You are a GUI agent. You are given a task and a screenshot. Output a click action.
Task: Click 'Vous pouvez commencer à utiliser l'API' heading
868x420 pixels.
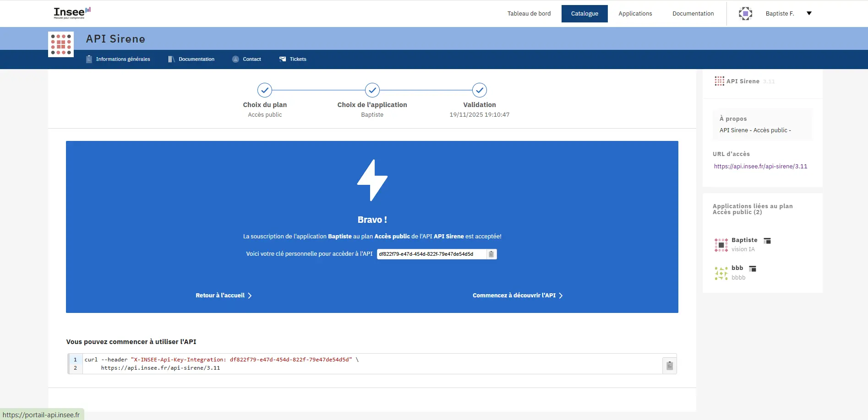pos(131,342)
